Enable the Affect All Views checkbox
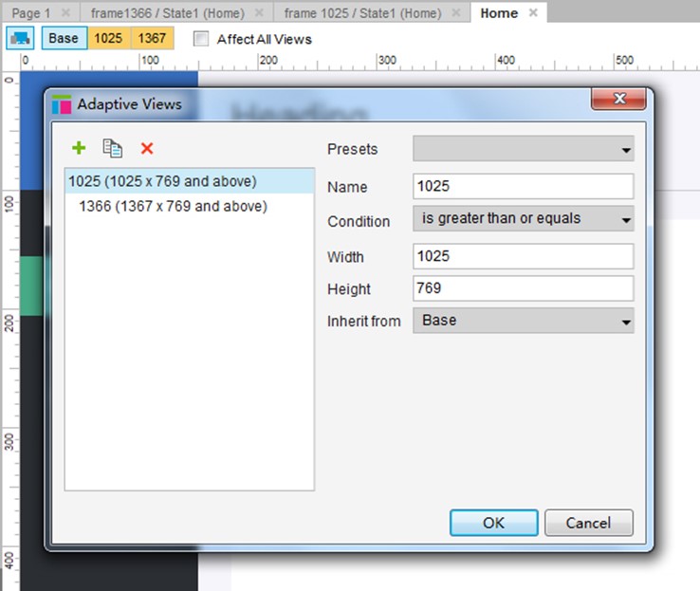 (x=201, y=39)
